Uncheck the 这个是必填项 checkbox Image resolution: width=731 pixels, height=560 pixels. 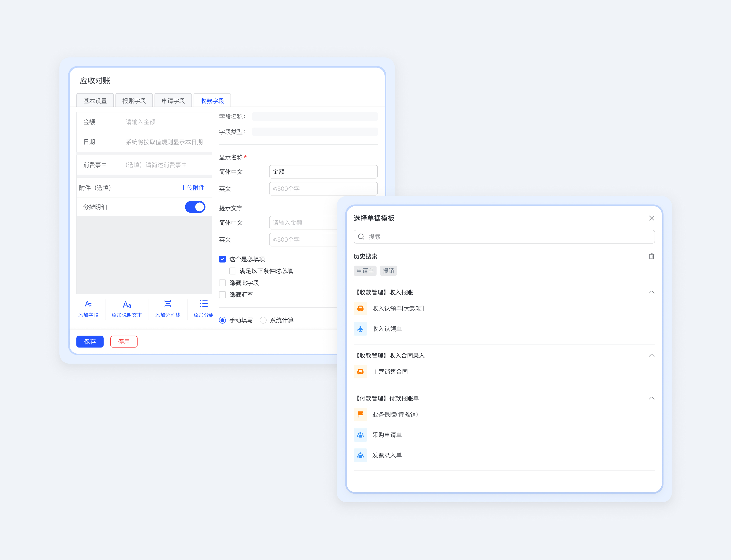pyautogui.click(x=222, y=259)
